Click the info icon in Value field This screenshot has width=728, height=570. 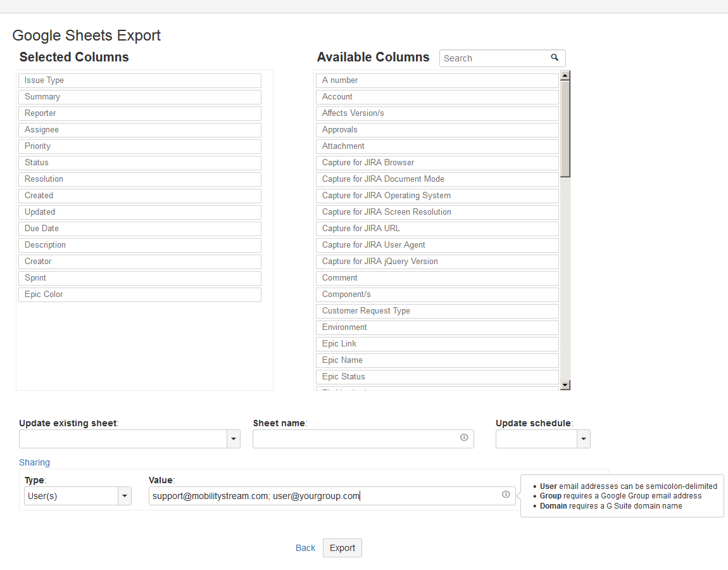click(506, 495)
